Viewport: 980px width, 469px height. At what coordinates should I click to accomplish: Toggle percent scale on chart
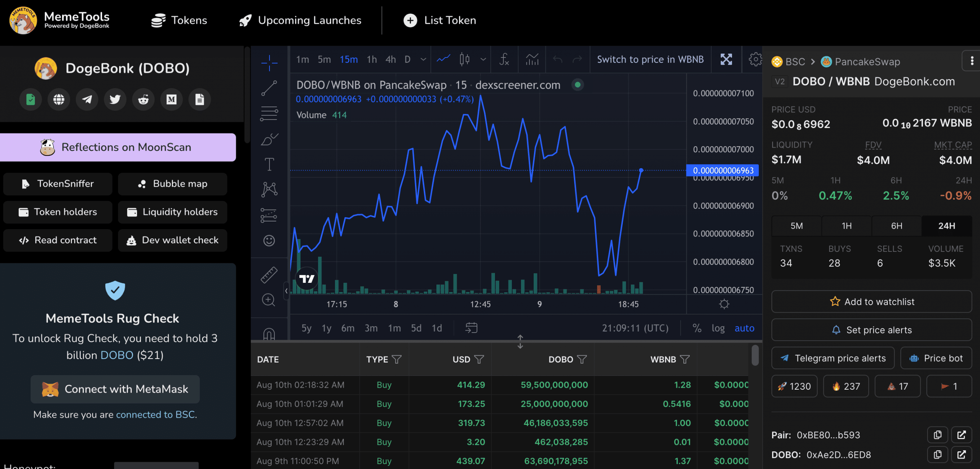tap(697, 328)
